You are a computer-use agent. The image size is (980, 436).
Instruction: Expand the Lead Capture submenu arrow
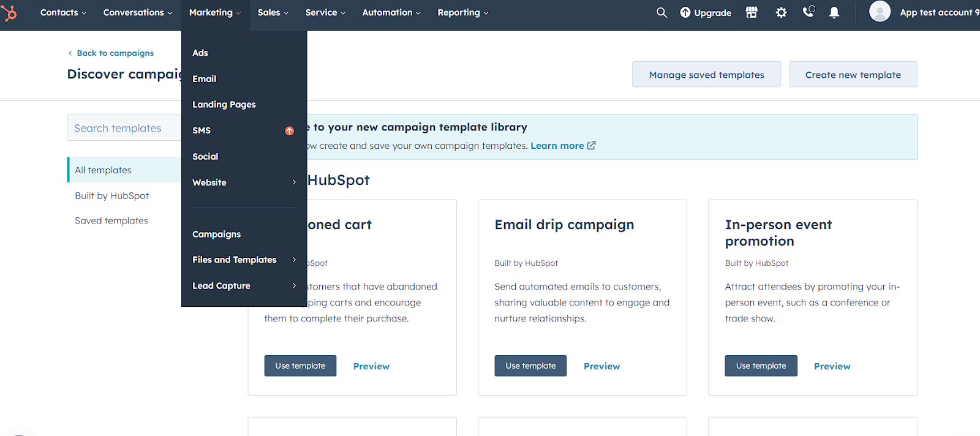294,286
